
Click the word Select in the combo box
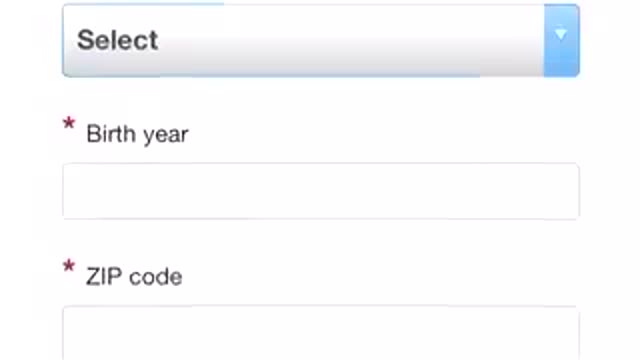pyautogui.click(x=118, y=40)
